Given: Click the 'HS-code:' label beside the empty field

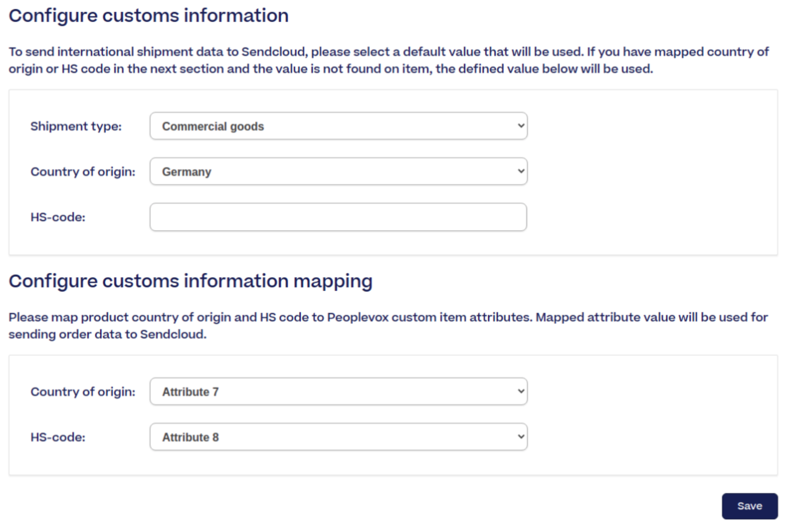Looking at the screenshot, I should pos(58,217).
